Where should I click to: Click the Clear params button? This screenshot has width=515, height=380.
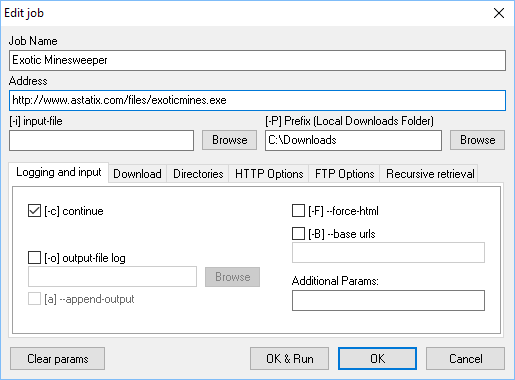[x=57, y=359]
